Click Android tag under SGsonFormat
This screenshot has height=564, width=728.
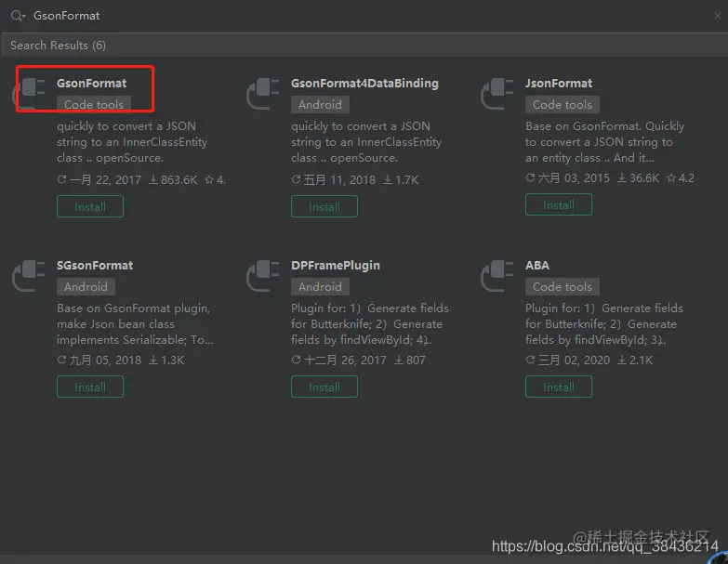click(86, 286)
